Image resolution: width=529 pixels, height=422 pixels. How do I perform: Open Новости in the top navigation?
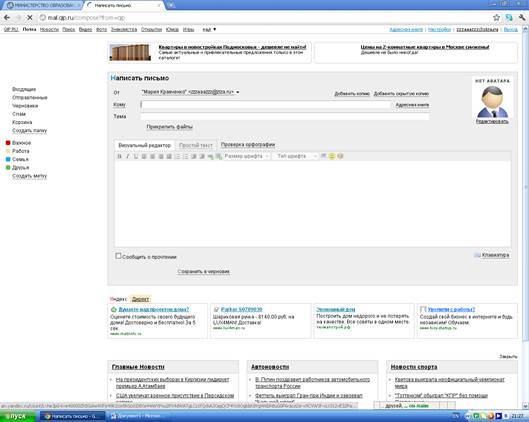click(x=49, y=30)
